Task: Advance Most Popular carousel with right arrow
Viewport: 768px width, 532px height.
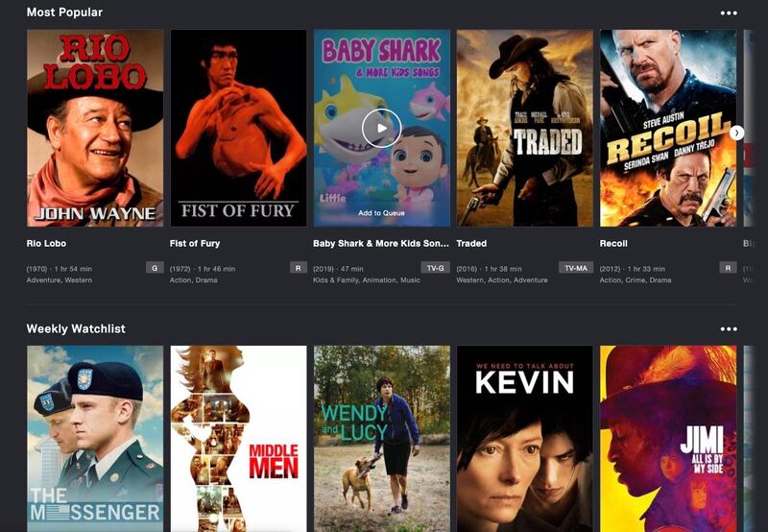Action: pyautogui.click(x=736, y=133)
